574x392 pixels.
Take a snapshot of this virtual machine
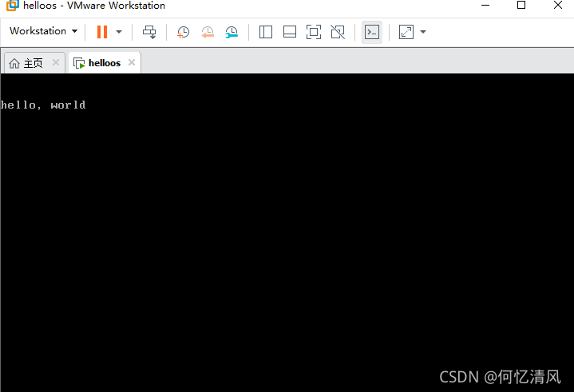click(183, 32)
